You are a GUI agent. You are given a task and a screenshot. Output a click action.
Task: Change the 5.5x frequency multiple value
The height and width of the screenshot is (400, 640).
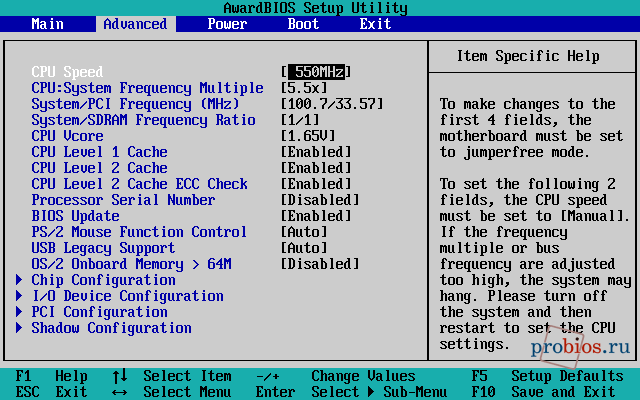point(304,88)
